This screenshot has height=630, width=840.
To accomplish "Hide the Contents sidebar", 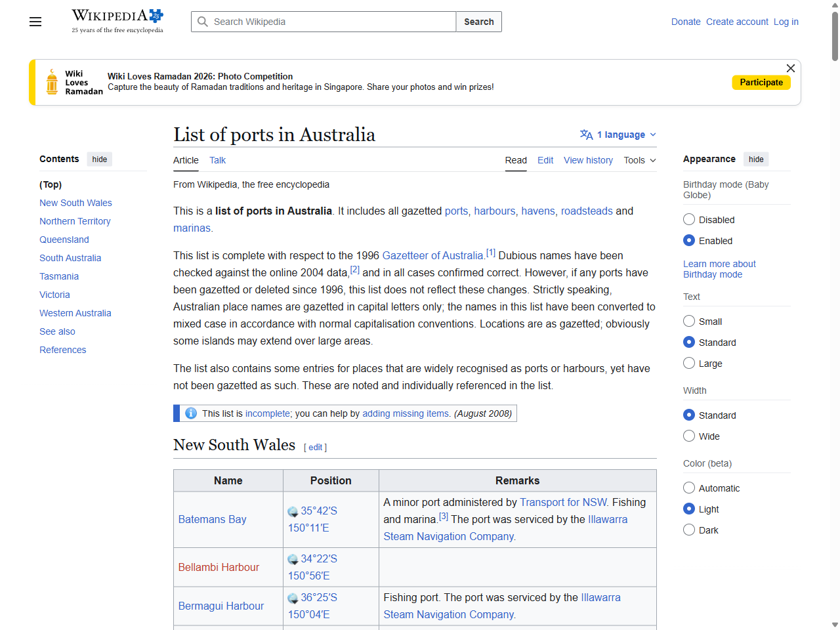I will (x=99, y=159).
